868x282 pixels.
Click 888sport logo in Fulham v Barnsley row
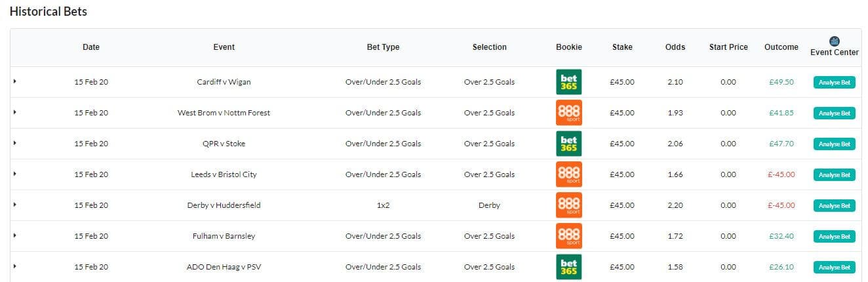click(x=568, y=236)
